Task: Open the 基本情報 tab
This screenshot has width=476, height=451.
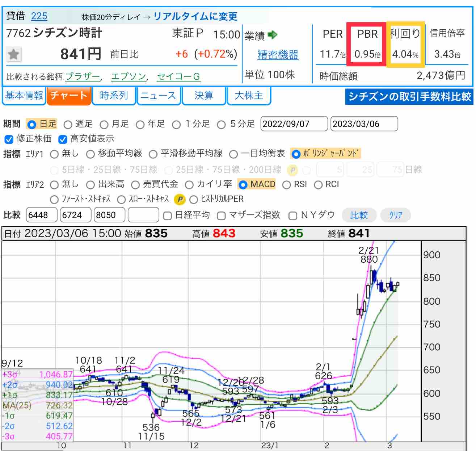Action: click(x=24, y=96)
